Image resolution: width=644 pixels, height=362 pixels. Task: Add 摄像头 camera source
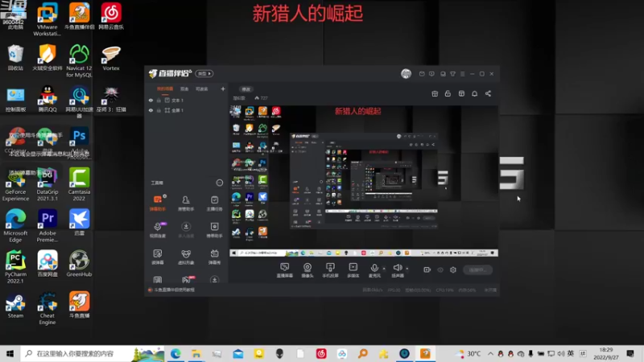pos(308,270)
